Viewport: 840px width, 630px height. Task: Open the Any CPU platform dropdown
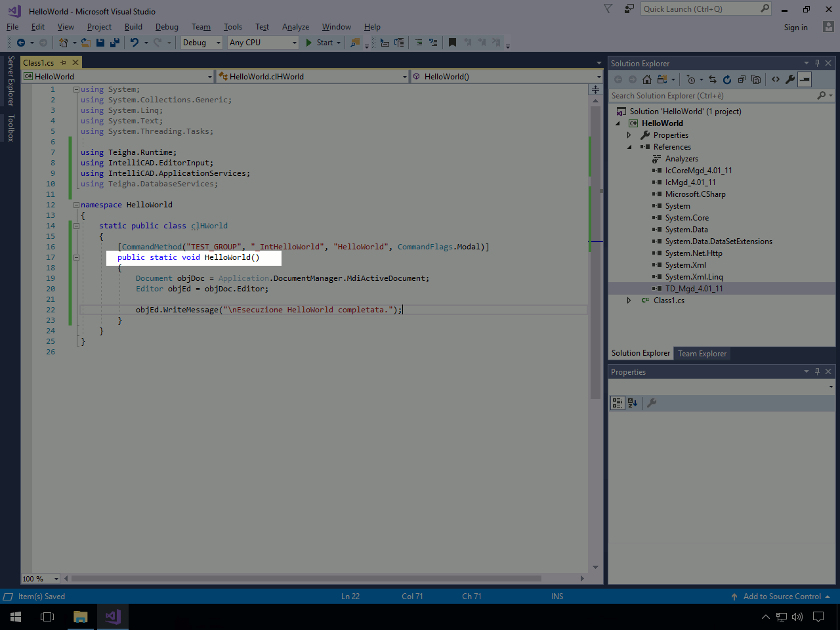coord(263,43)
